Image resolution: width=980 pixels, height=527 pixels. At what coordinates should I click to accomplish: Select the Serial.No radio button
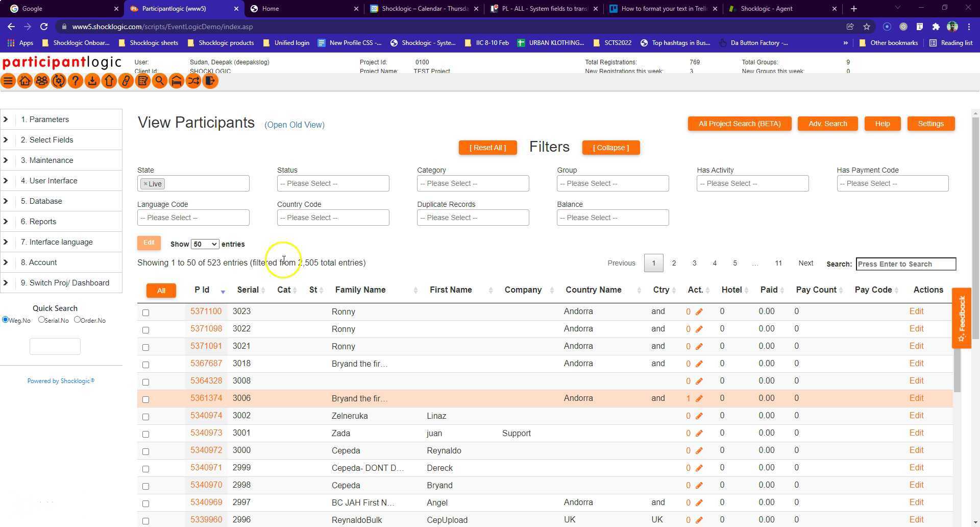pyautogui.click(x=42, y=320)
